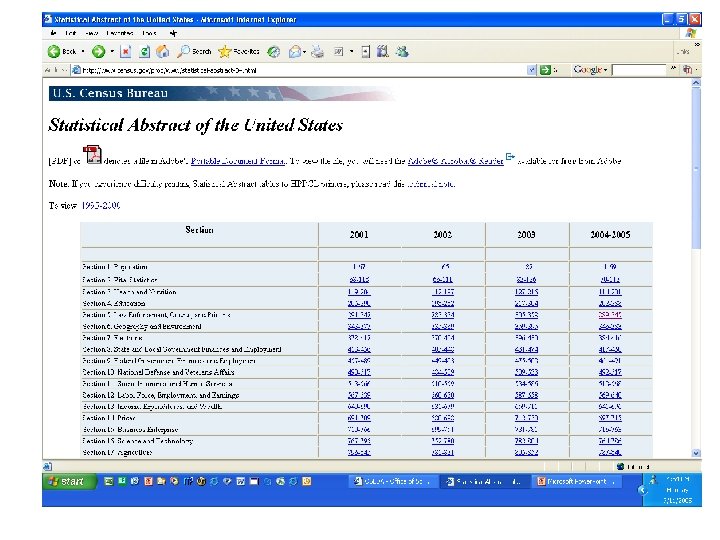Open Section 16 Science and Technology 2002 link
The height and width of the screenshot is (540, 720).
point(443,441)
